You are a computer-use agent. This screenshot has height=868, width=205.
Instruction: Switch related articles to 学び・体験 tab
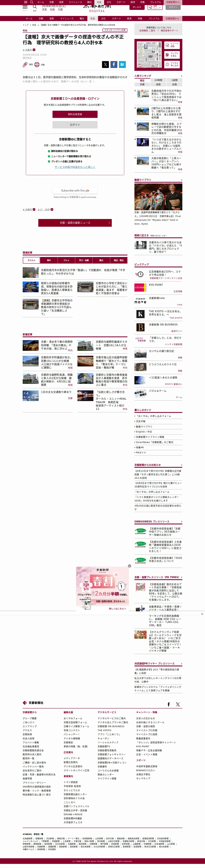[x=84, y=260]
